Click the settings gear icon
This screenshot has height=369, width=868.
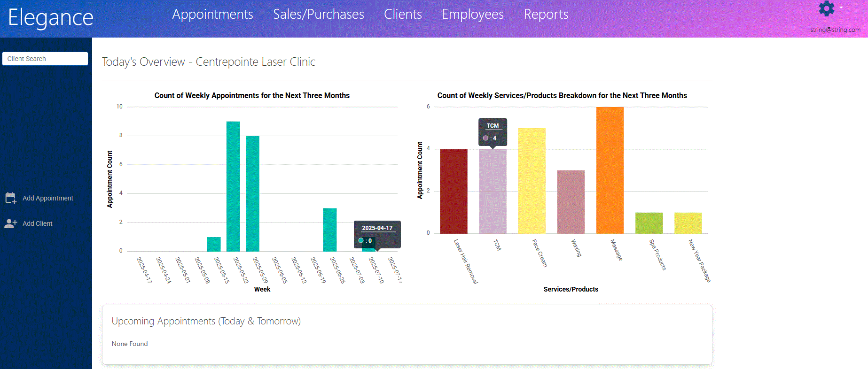click(x=826, y=8)
